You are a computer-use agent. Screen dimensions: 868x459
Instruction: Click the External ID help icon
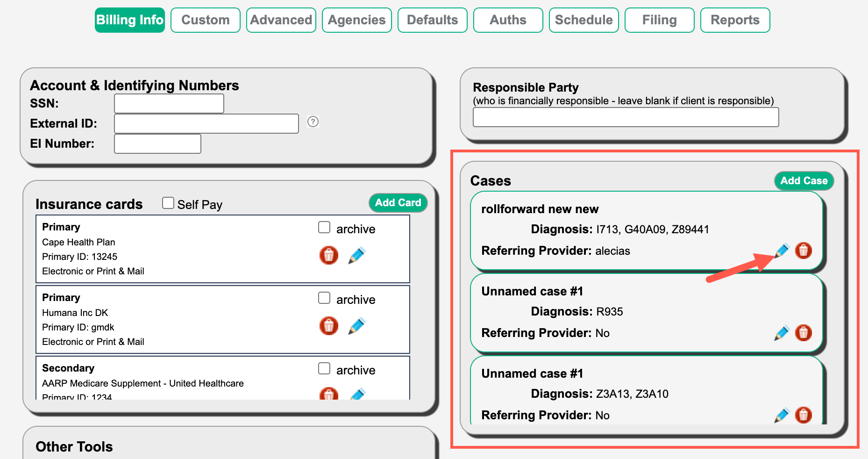pos(313,122)
